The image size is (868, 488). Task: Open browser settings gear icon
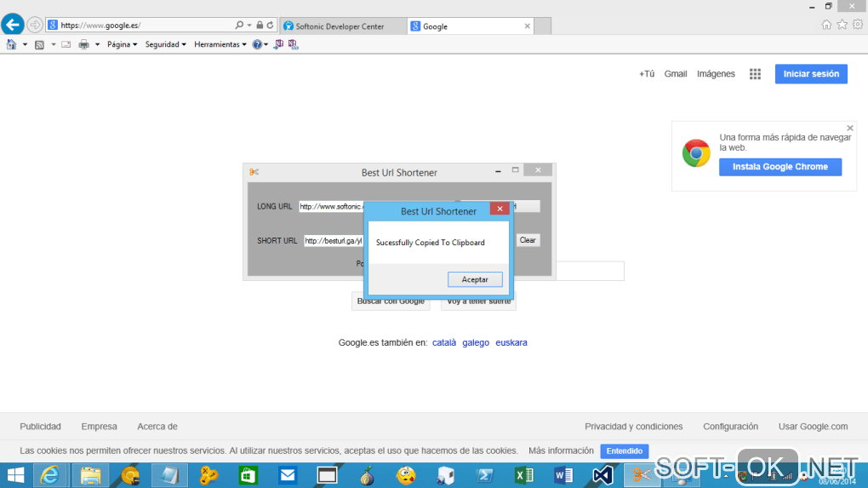click(858, 25)
